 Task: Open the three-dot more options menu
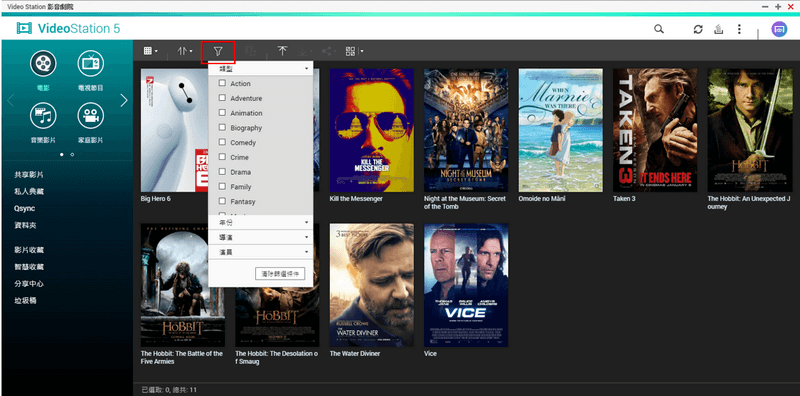point(739,29)
